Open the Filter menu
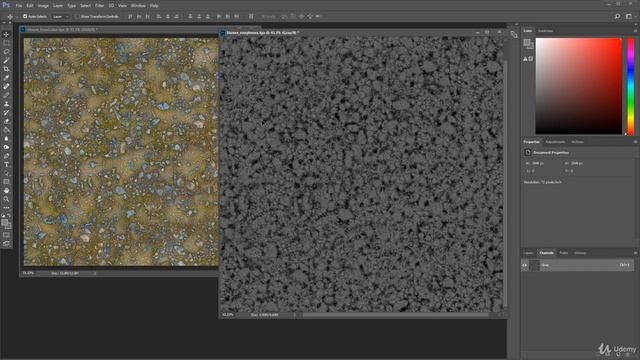Viewport: 640px width, 360px height. coord(99,6)
